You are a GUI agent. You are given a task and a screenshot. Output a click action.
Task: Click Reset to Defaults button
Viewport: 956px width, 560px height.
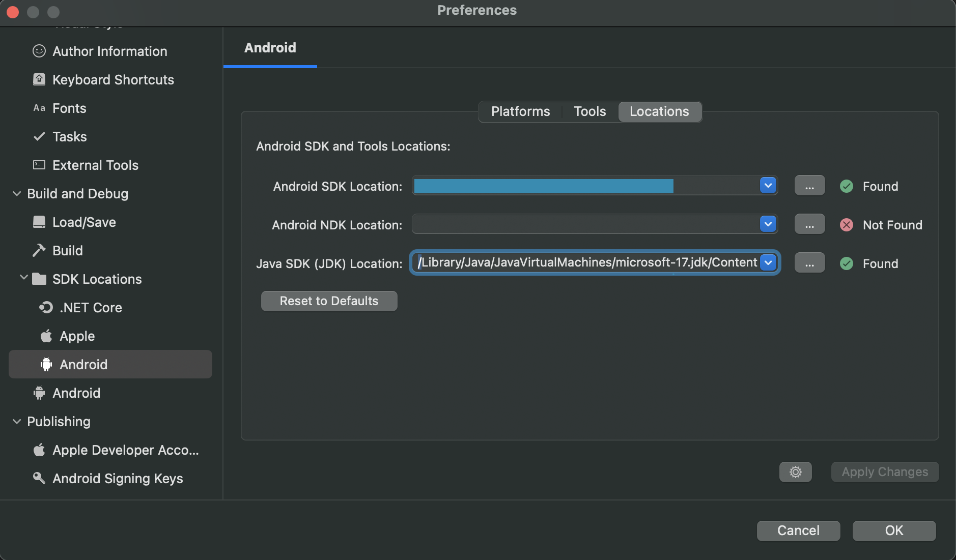(329, 301)
